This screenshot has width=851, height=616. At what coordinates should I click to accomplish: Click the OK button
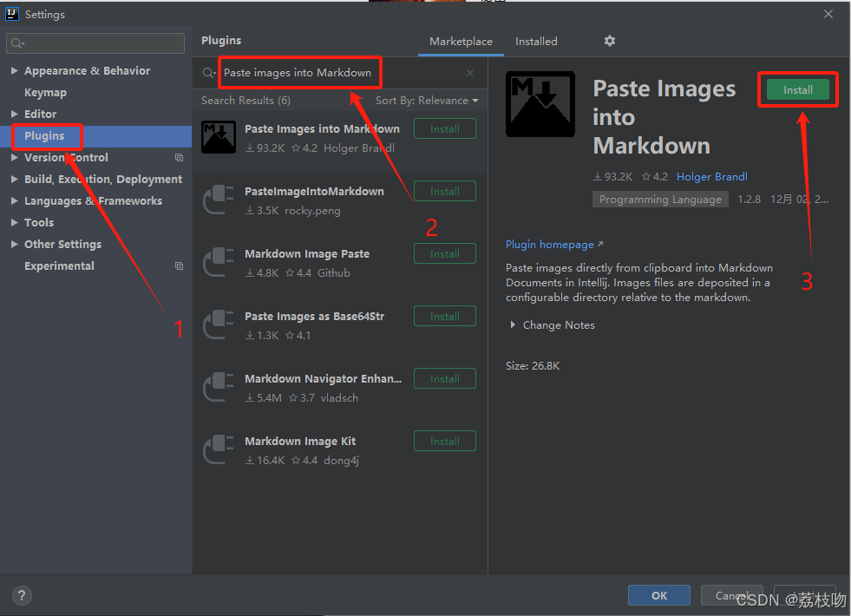(x=659, y=595)
